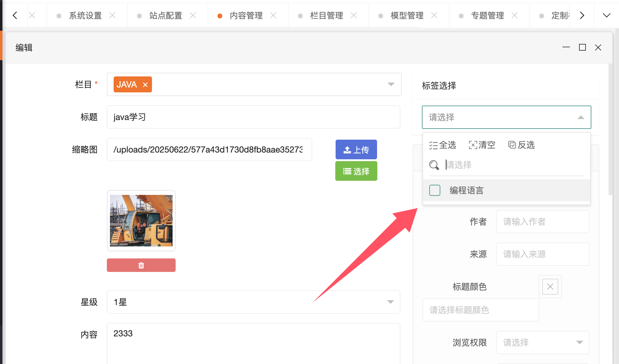The width and height of the screenshot is (619, 364).
Task: Click the 作者 input field
Action: click(x=543, y=222)
